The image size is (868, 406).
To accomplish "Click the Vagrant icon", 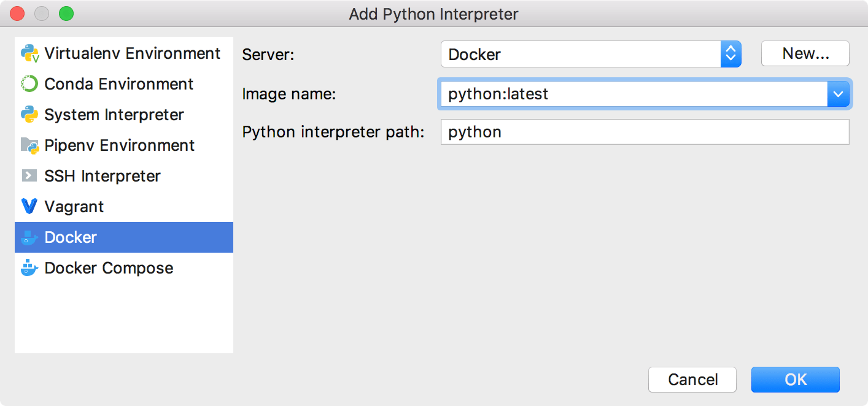I will point(29,207).
